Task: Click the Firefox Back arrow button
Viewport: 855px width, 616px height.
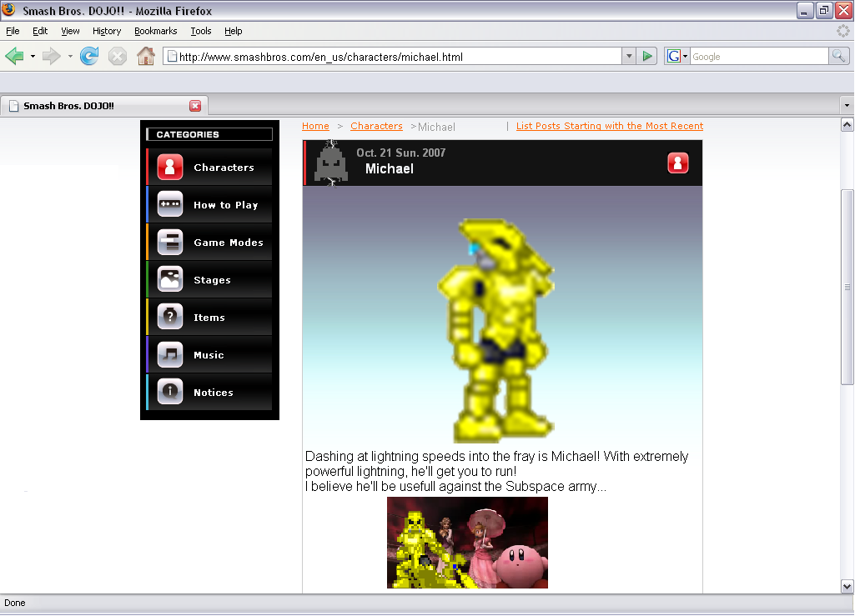Action: coord(15,56)
